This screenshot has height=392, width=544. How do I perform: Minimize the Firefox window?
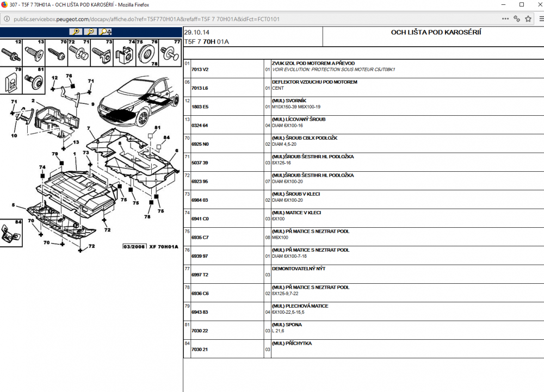click(x=503, y=4)
